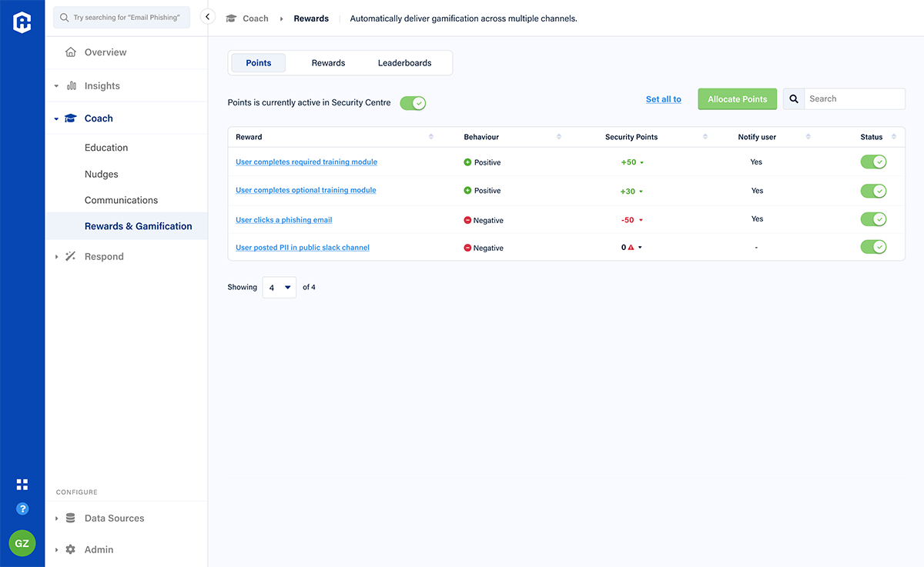The image size is (924, 567).
Task: Toggle status for required training module reward
Action: click(x=873, y=162)
